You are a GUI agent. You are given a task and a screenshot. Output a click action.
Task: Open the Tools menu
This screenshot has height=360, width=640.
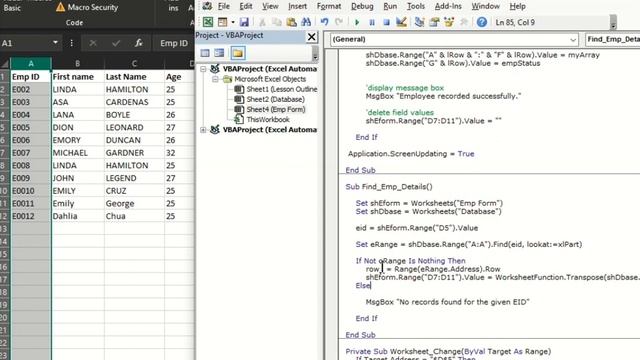(x=416, y=6)
